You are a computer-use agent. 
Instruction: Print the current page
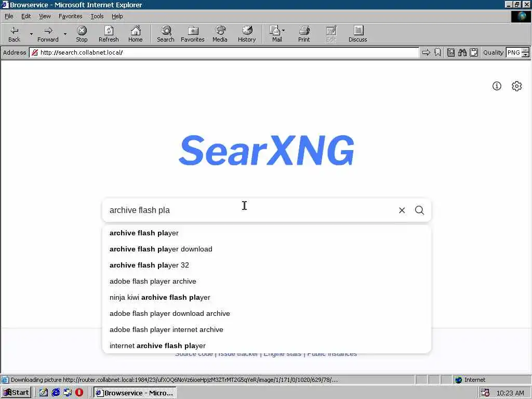[x=304, y=34]
